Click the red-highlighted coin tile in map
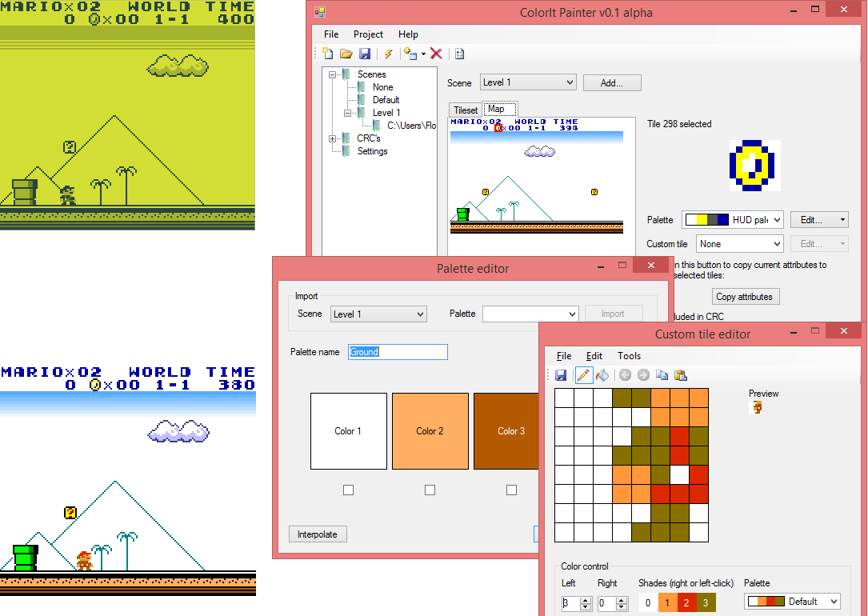The width and height of the screenshot is (868, 616). (498, 128)
